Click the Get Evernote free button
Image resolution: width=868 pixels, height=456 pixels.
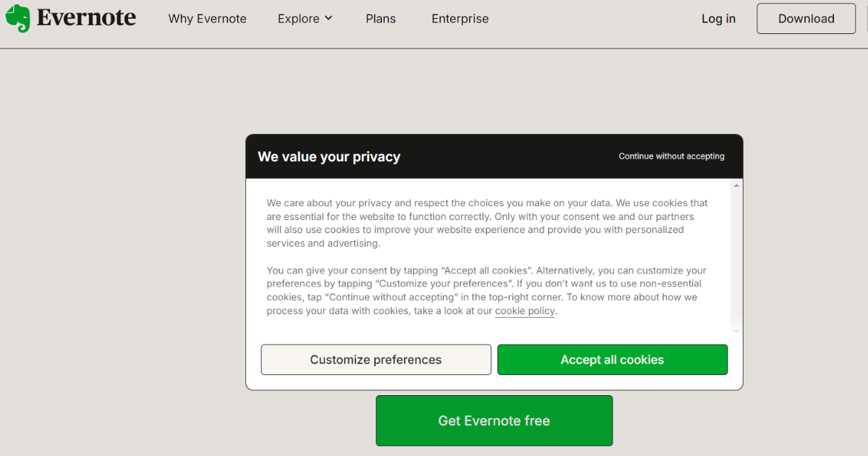pos(493,421)
